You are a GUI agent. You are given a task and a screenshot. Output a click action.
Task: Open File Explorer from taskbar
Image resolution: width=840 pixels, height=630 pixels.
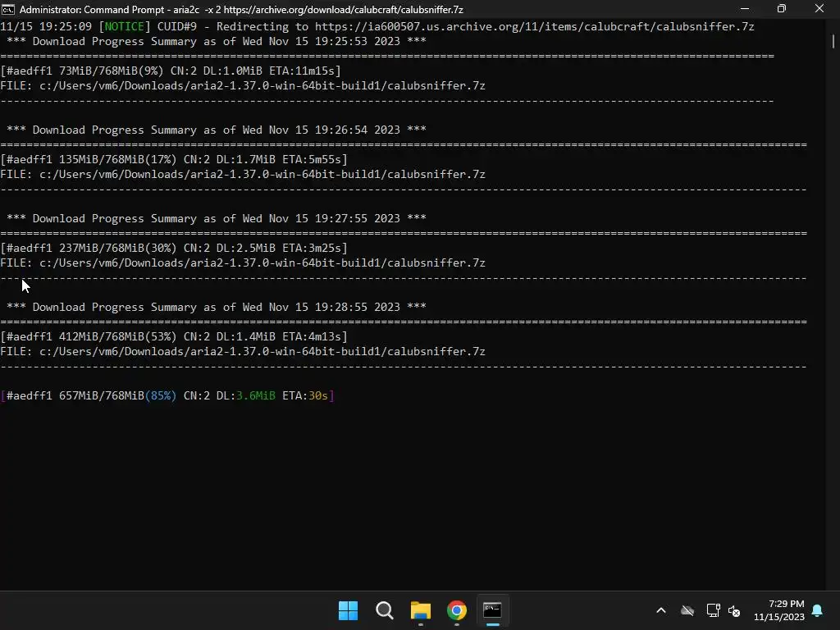click(421, 610)
